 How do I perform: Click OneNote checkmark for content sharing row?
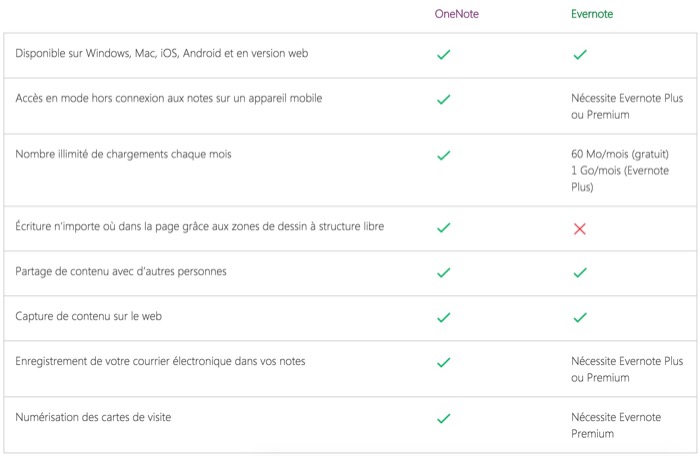tap(443, 272)
